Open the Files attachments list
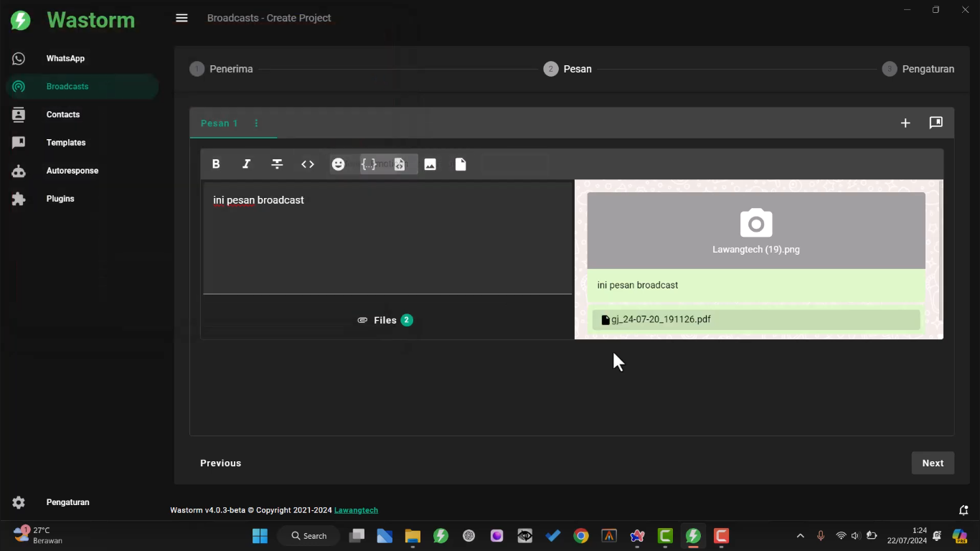 click(385, 320)
